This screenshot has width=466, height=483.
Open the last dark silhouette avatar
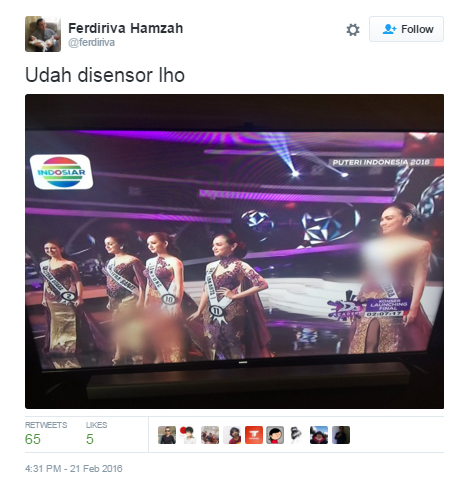pos(341,435)
